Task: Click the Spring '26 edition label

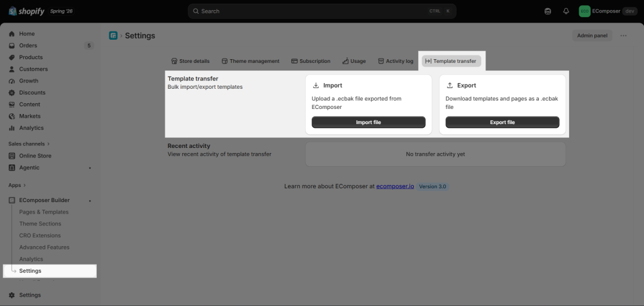Action: tap(61, 11)
